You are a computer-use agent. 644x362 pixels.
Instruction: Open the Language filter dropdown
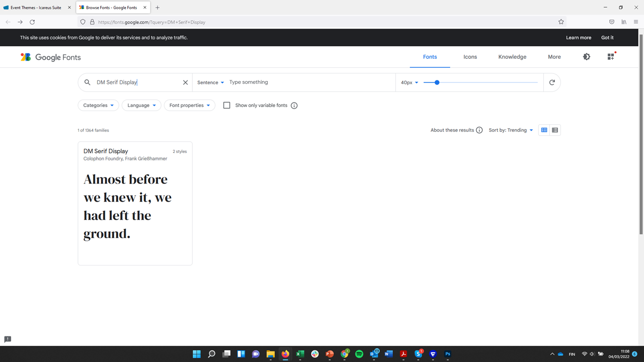click(141, 106)
